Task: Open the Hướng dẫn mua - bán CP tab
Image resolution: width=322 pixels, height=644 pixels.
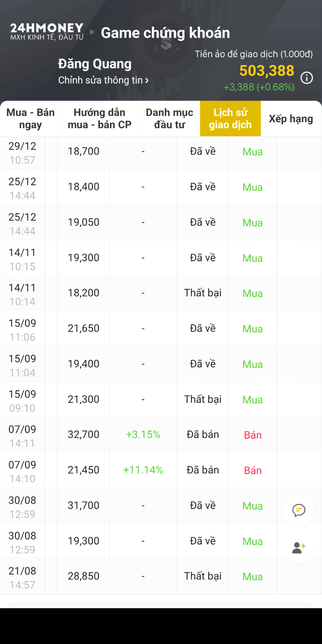Action: pyautogui.click(x=100, y=119)
